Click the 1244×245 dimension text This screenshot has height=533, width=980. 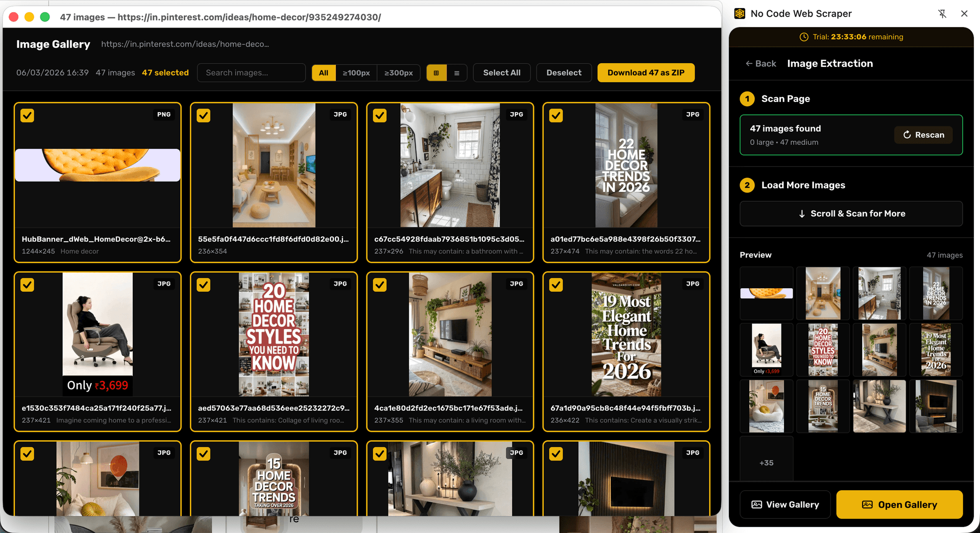38,251
